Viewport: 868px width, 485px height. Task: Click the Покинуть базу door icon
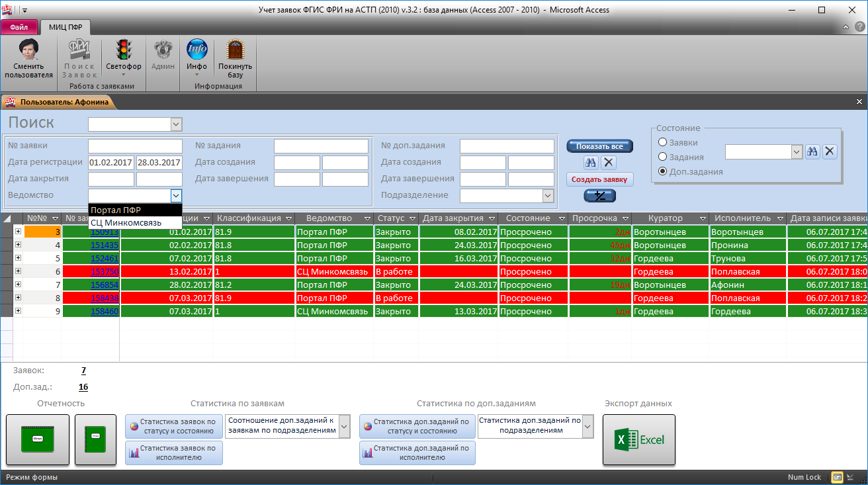coord(235,51)
